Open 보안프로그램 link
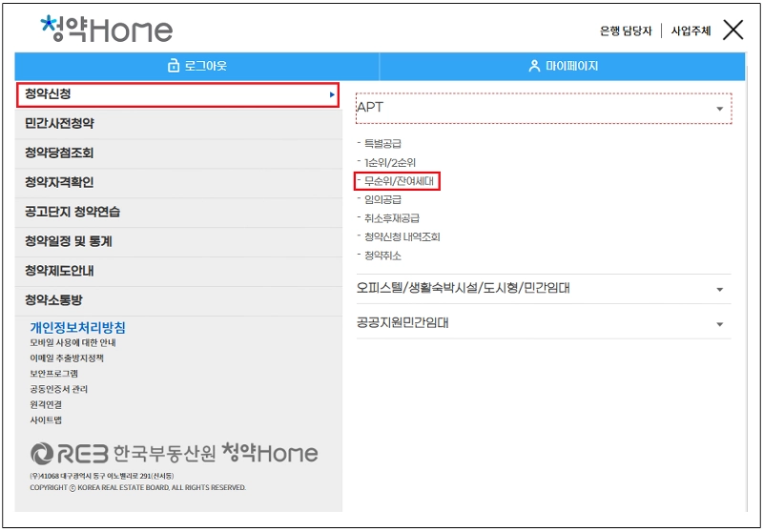Image resolution: width=763 pixels, height=532 pixels. coord(54,374)
